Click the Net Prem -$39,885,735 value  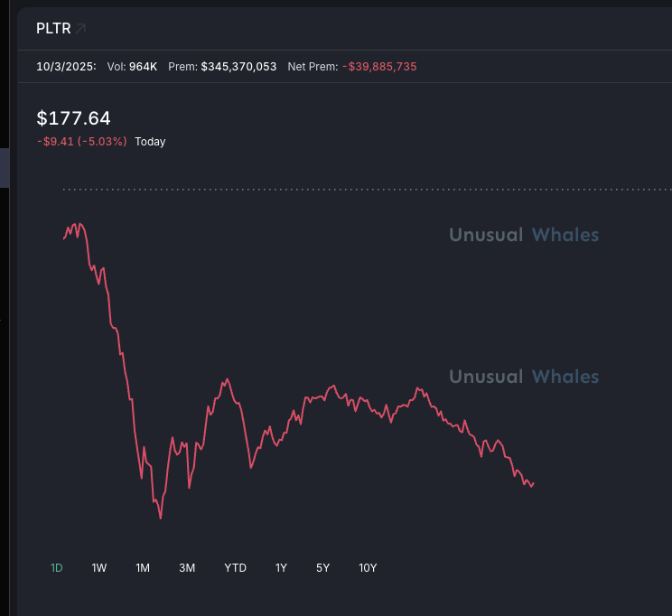(379, 67)
